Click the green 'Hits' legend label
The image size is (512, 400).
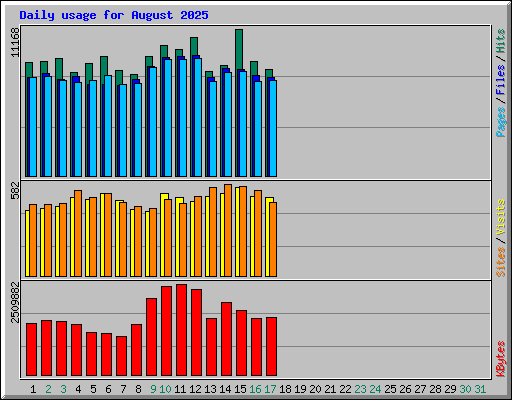(x=500, y=41)
